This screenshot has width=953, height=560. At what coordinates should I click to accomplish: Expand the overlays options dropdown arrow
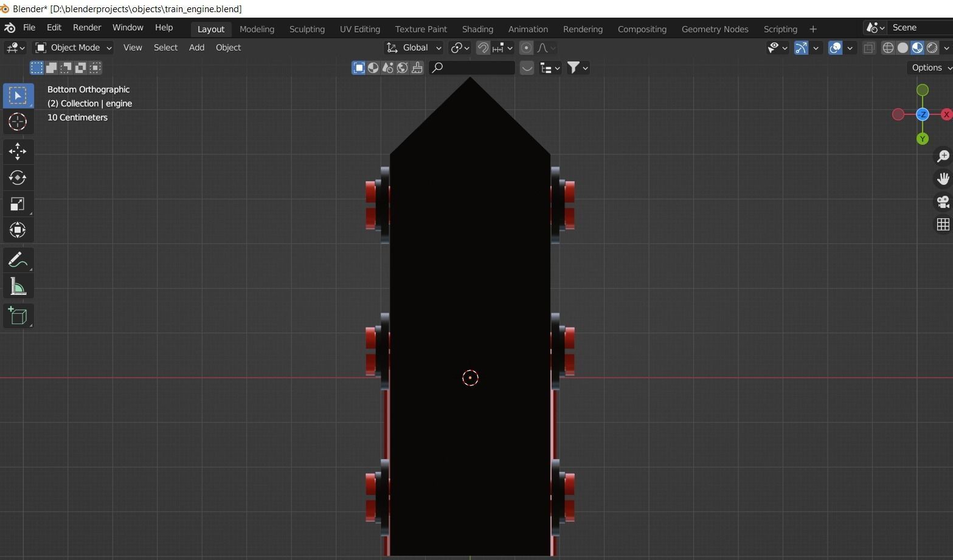(850, 47)
